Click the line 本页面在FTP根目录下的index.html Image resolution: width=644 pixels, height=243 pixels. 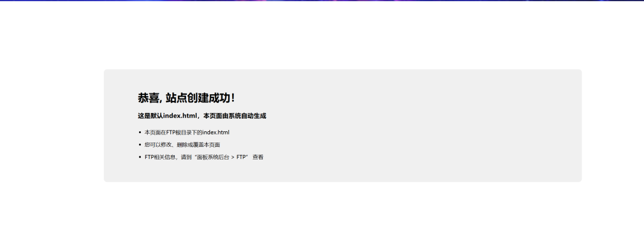point(187,132)
